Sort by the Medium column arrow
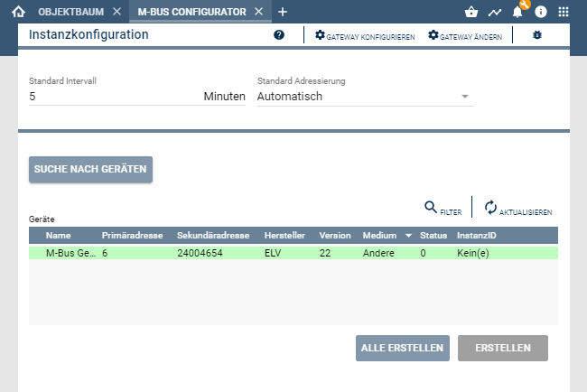This screenshot has height=392, width=587. (x=408, y=236)
